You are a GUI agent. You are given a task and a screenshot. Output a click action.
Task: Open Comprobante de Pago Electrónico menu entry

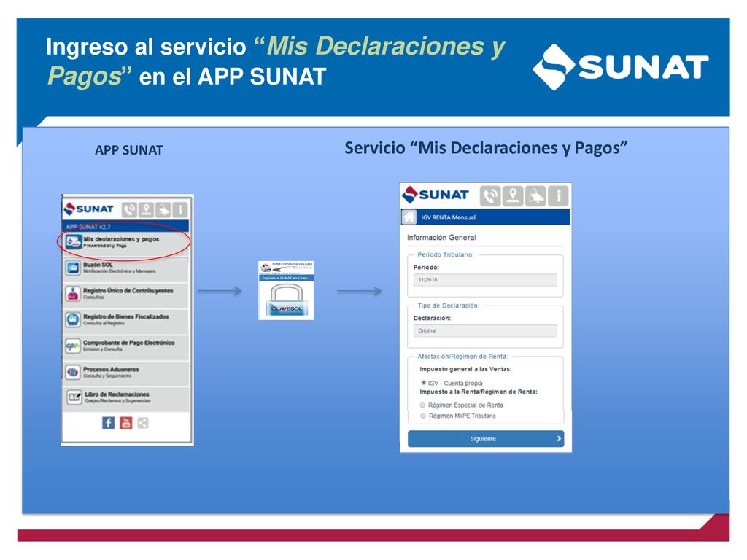[125, 347]
